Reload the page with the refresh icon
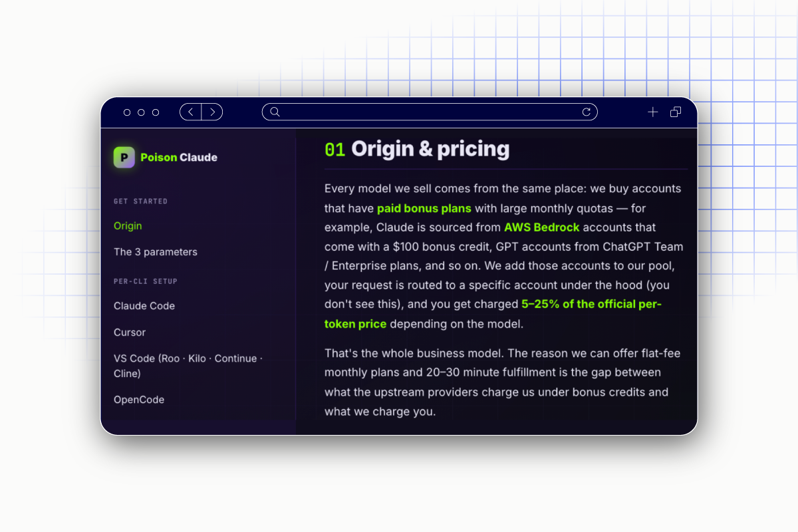The image size is (798, 532). (587, 112)
